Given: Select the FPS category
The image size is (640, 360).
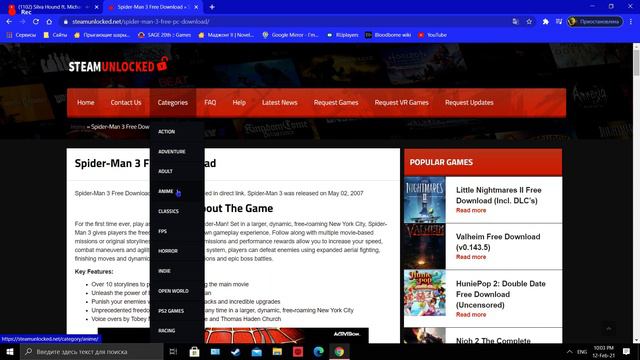Looking at the screenshot, I should click(x=162, y=231).
